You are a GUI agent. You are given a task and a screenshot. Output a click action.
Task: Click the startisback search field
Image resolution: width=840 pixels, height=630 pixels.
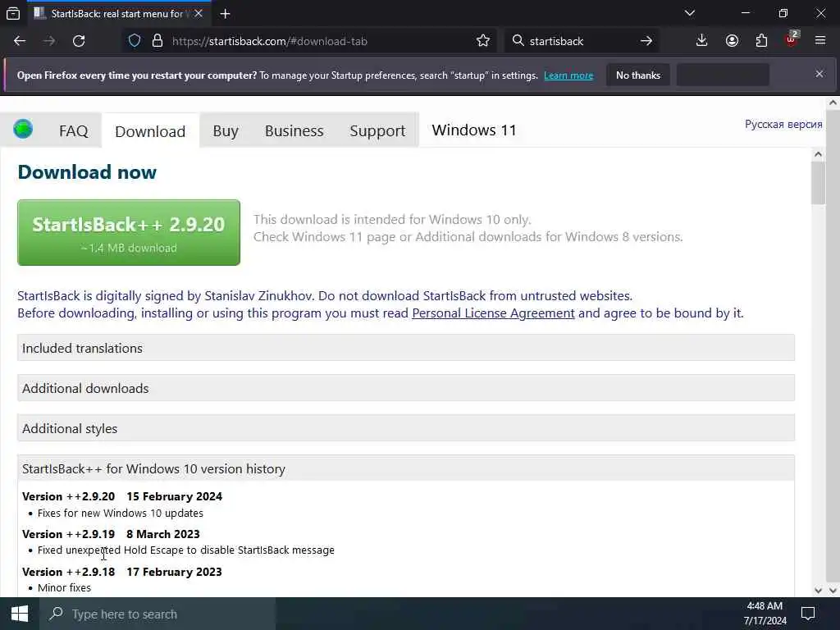(582, 41)
